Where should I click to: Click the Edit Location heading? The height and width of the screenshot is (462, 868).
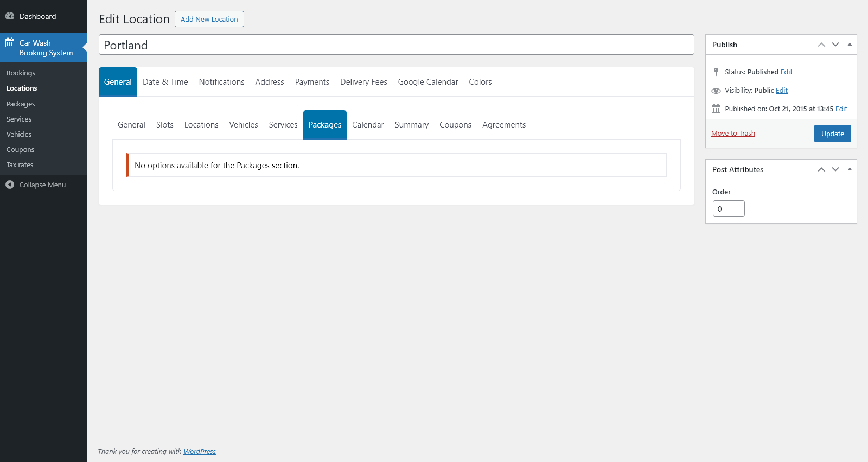tap(134, 19)
